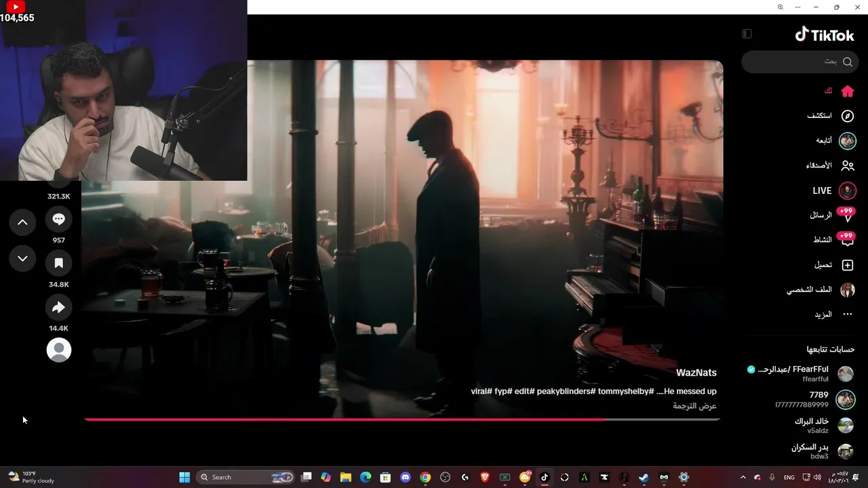Image resolution: width=868 pixels, height=488 pixels.
Task: Select the المزيد (More) menu label
Action: point(823,314)
